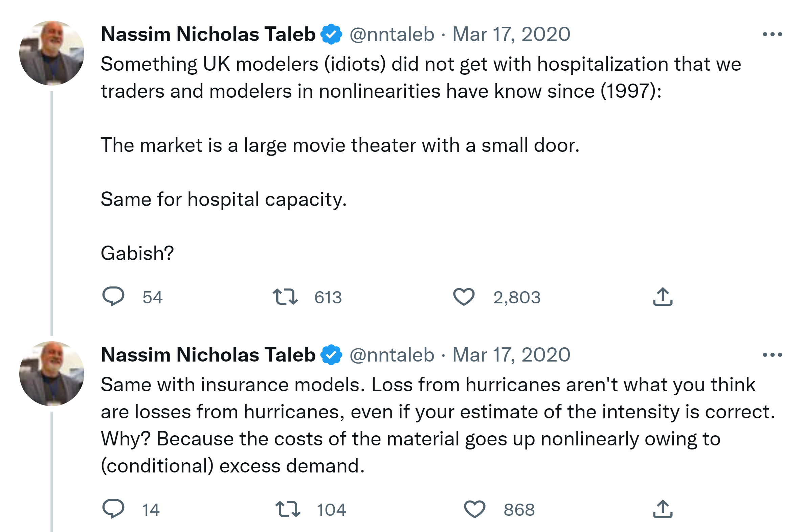Open the second tweet's Mar 17, 2020 timestamp
Viewport: 803px width, 532px height.
click(511, 355)
